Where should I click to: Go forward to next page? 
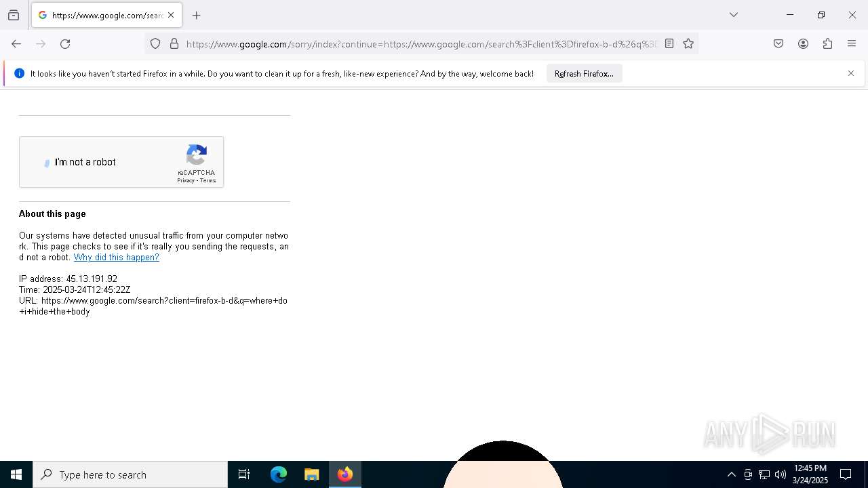[41, 44]
